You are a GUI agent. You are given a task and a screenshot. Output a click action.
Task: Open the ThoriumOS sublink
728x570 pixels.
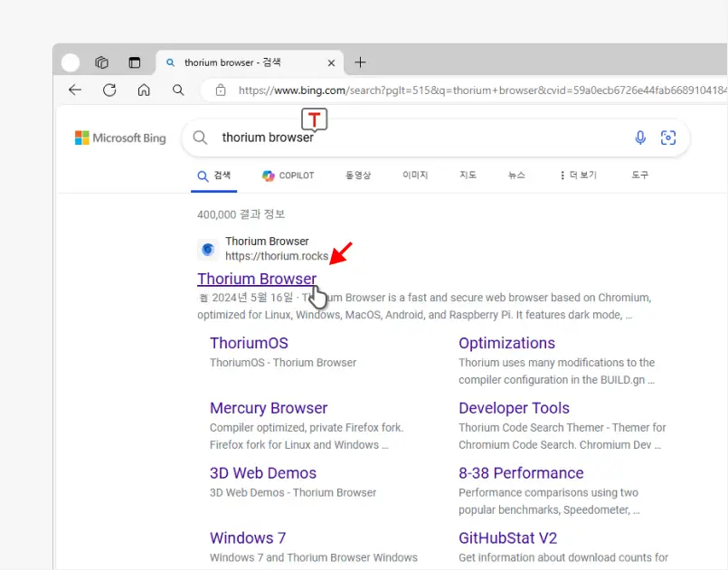(x=249, y=343)
